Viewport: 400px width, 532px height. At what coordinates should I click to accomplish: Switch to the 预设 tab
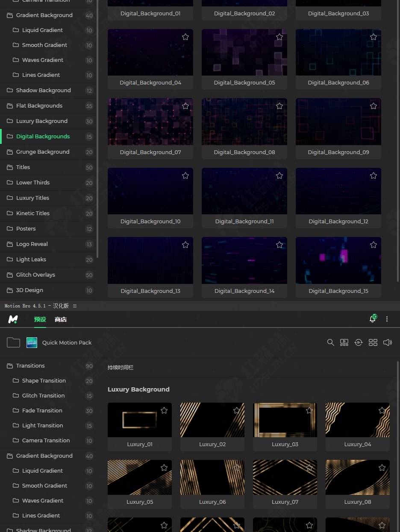click(40, 319)
